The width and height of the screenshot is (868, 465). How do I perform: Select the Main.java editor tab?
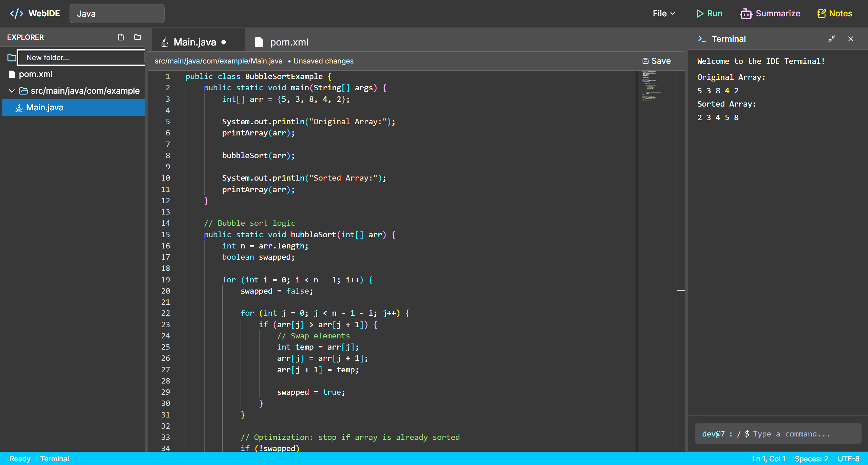(x=194, y=42)
